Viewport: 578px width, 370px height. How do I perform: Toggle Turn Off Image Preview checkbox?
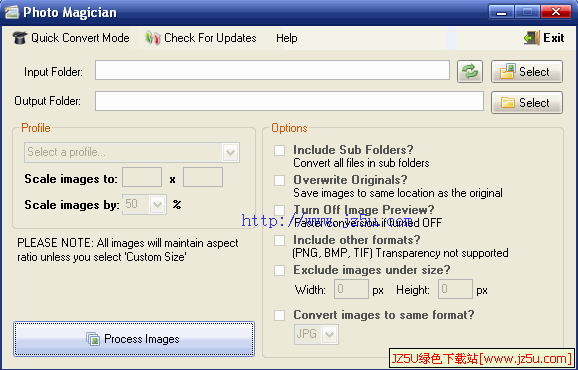[x=279, y=210]
